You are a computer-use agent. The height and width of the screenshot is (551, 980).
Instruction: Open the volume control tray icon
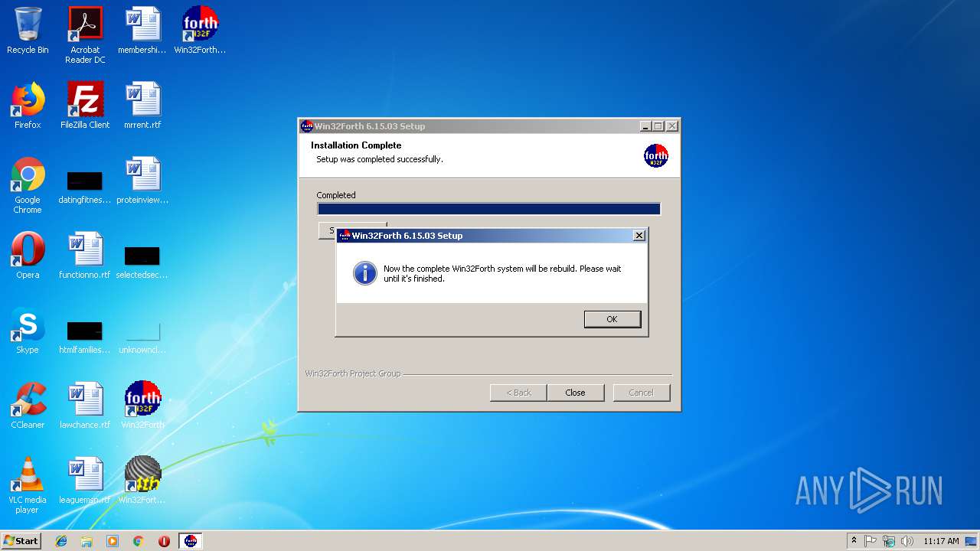(x=907, y=541)
